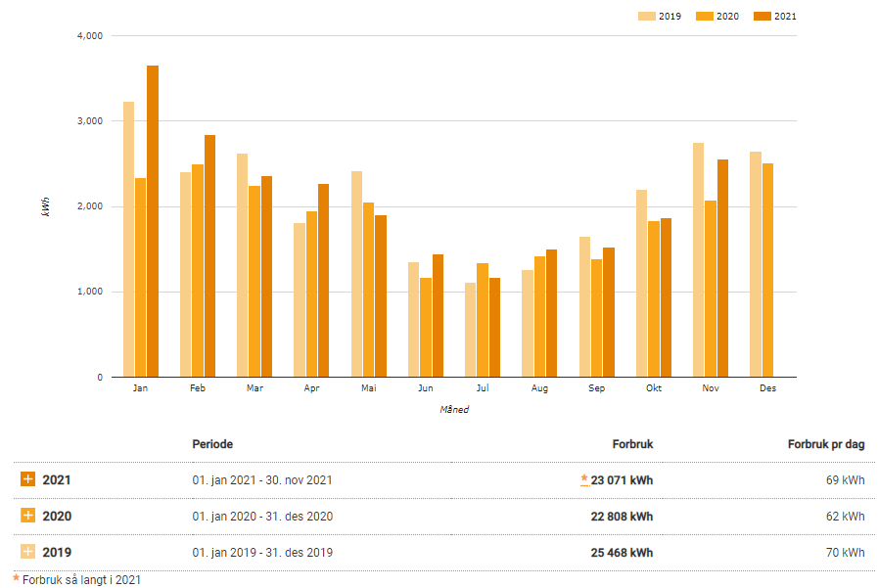Click the November 2019 bar

(x=698, y=259)
